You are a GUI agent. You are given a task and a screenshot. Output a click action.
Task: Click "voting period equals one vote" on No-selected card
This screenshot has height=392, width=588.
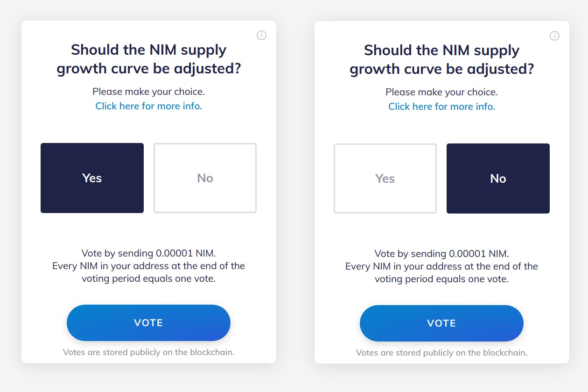coord(441,279)
